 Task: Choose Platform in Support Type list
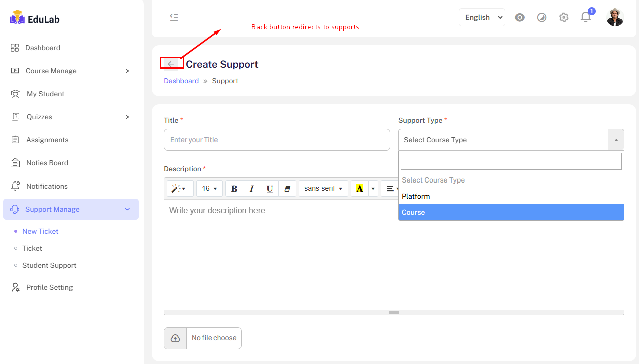tap(510, 196)
